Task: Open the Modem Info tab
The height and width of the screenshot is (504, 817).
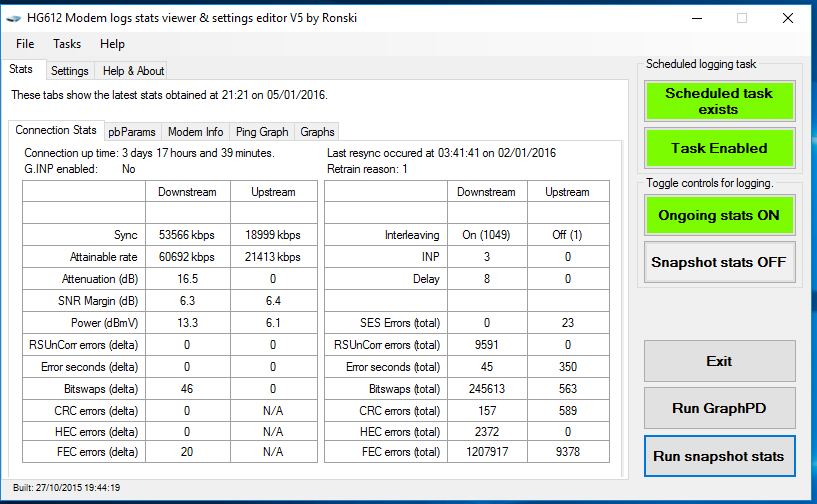Action: pyautogui.click(x=195, y=132)
